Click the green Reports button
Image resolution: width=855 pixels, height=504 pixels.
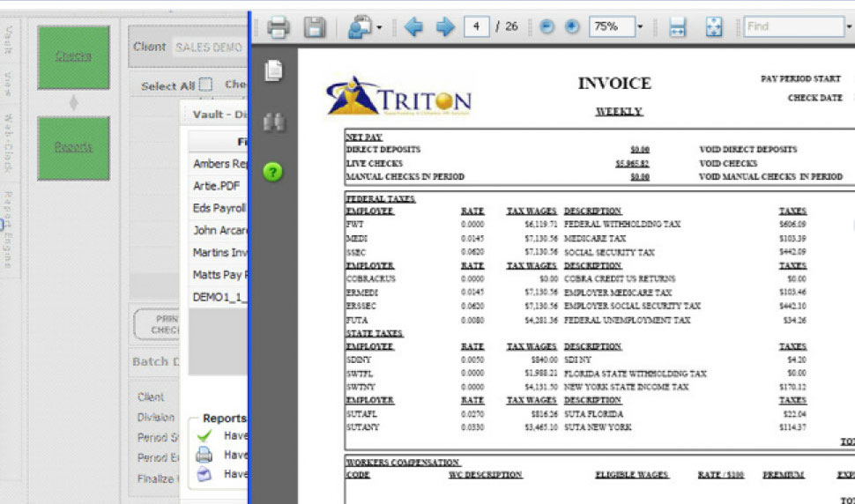73,148
